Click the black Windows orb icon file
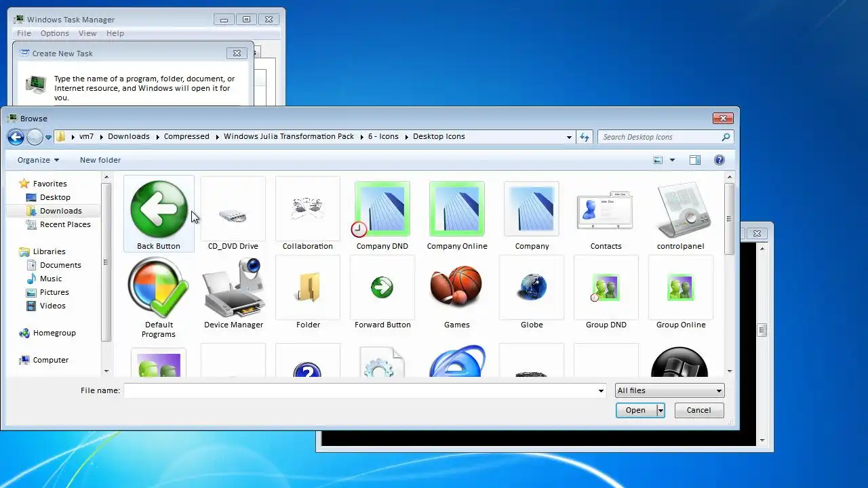The height and width of the screenshot is (488, 868). (679, 361)
